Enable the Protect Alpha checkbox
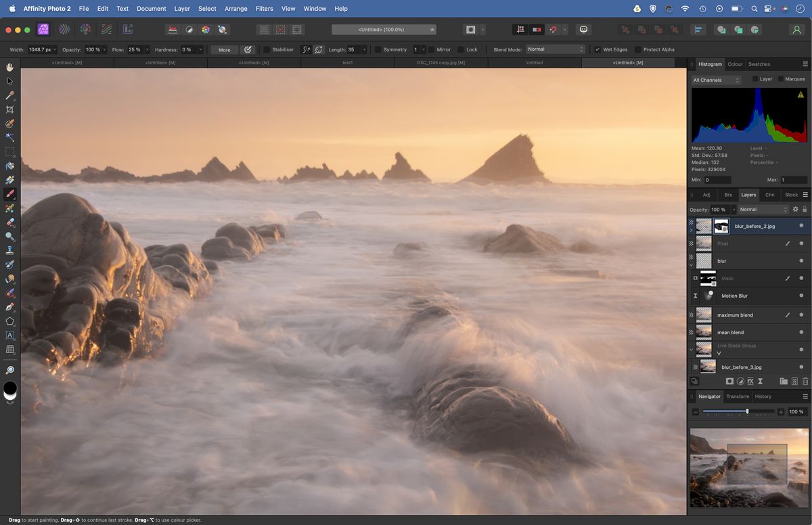The image size is (812, 525). click(x=639, y=49)
